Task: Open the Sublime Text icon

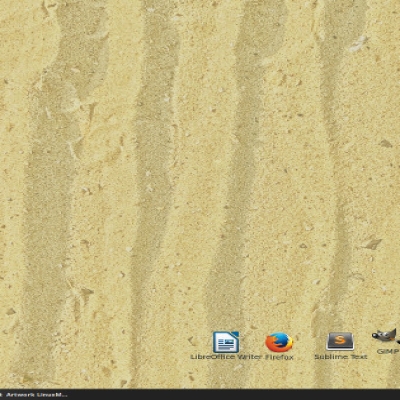Action: pos(340,341)
